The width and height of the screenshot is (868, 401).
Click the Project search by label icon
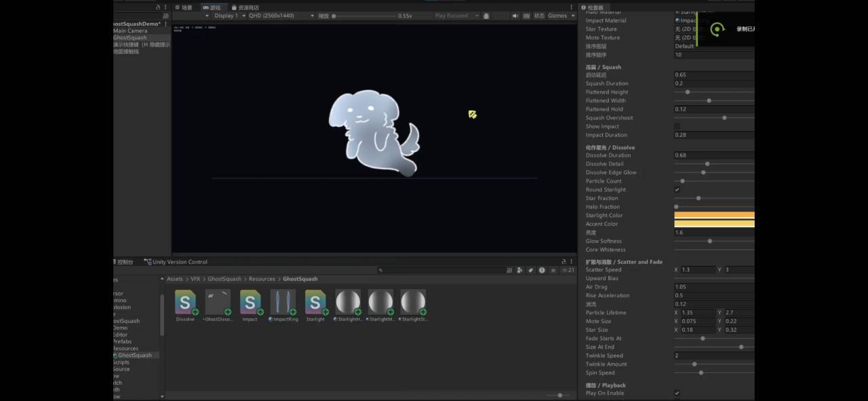point(531,270)
